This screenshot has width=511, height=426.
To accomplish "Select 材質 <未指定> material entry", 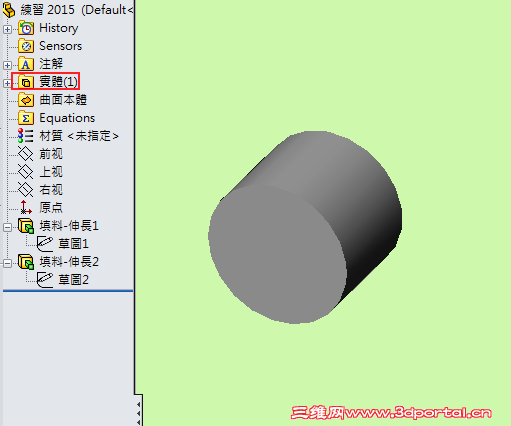I will pyautogui.click(x=79, y=136).
